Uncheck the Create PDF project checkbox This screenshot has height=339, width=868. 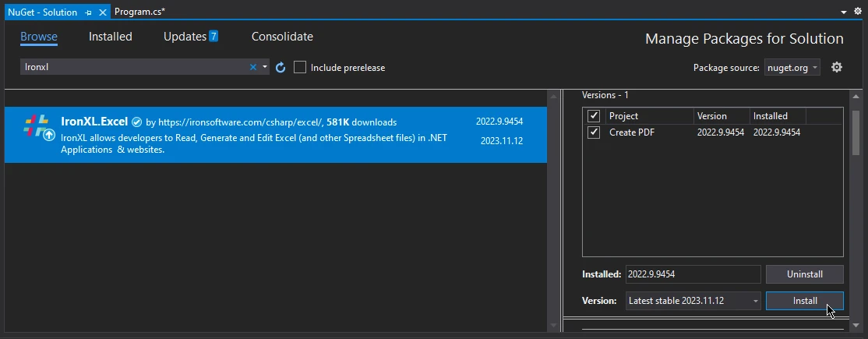[594, 132]
